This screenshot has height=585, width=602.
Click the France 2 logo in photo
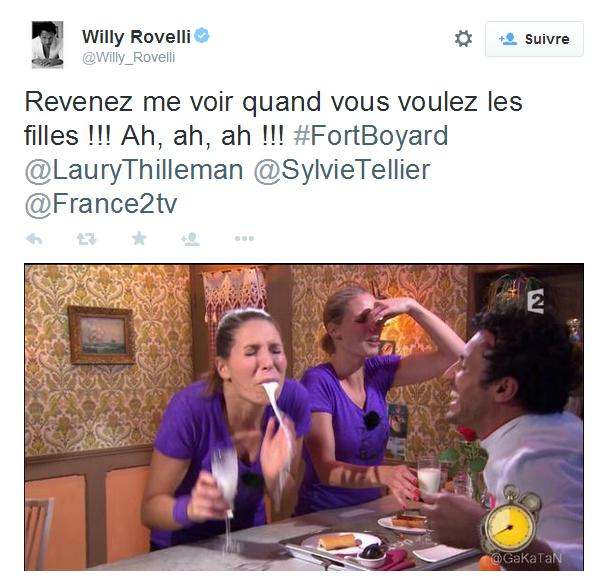click(x=535, y=301)
